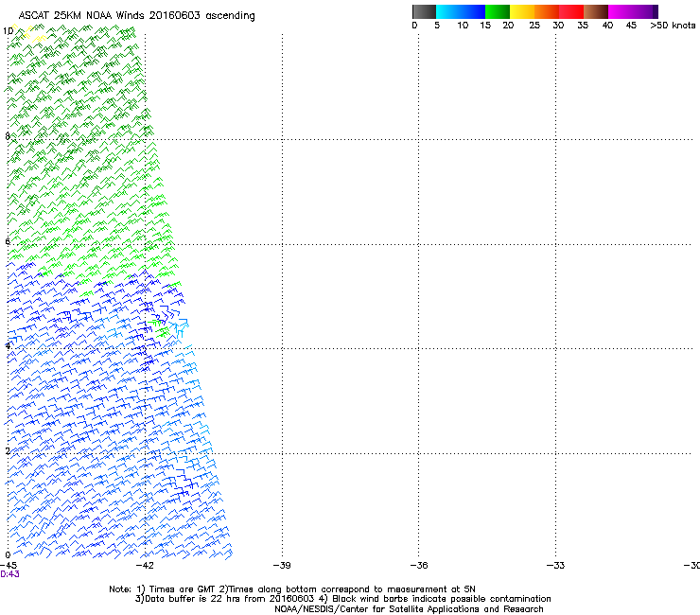700x615 pixels.
Task: Click the '>50 knots' legend label
Action: click(x=673, y=26)
